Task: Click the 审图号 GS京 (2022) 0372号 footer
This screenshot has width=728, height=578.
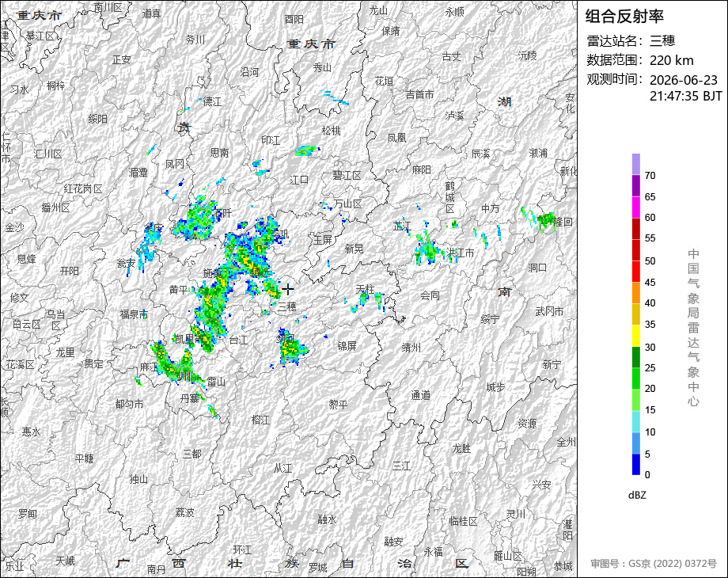Action: click(x=654, y=564)
